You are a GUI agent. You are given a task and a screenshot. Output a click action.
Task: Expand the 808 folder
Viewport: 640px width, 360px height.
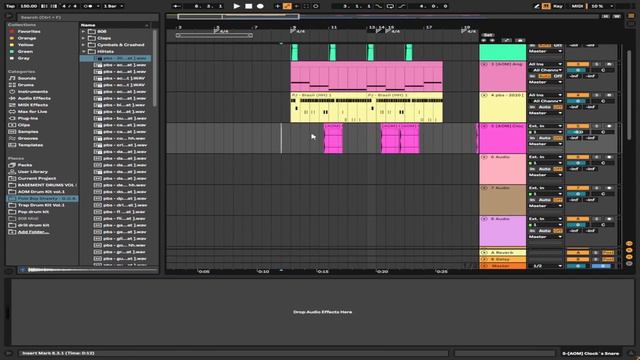(84, 31)
